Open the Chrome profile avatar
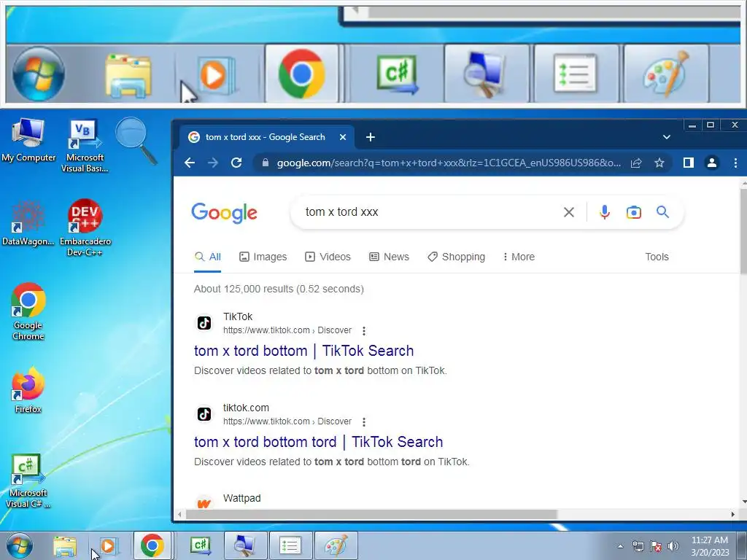The width and height of the screenshot is (747, 560). tap(712, 163)
